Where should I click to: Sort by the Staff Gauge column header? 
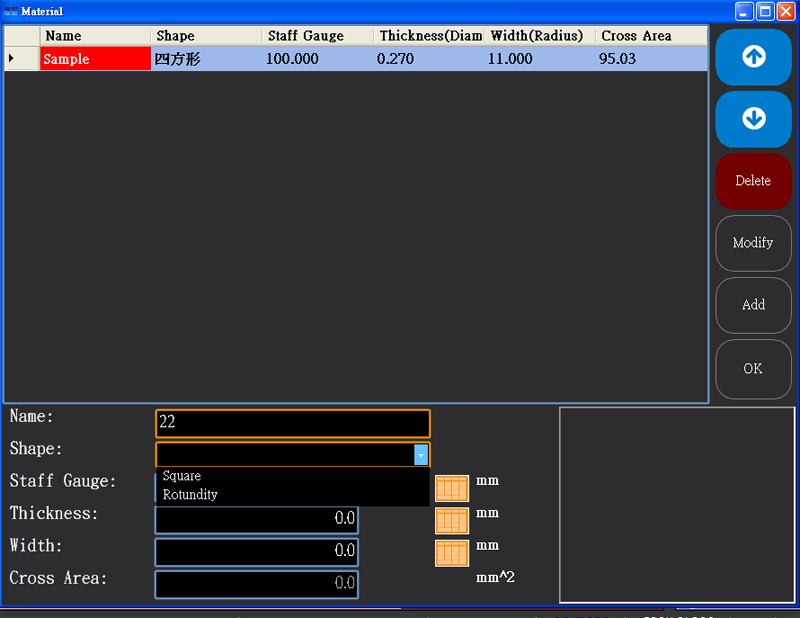pyautogui.click(x=317, y=36)
